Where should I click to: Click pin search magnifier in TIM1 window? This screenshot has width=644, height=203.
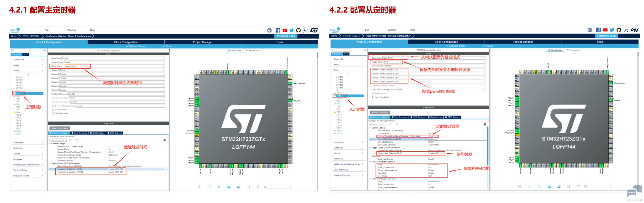[265, 187]
